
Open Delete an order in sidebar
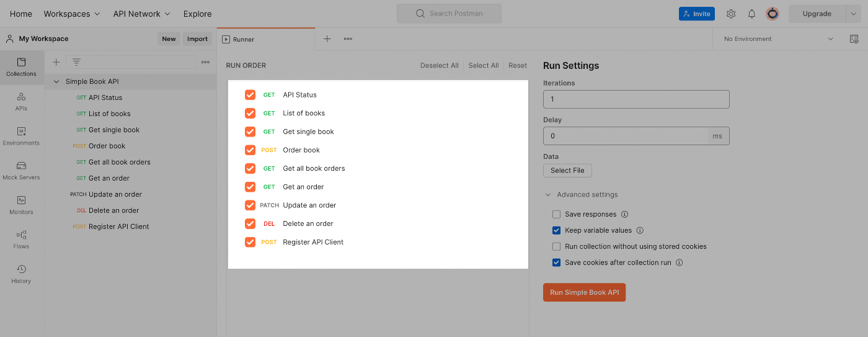tap(113, 210)
